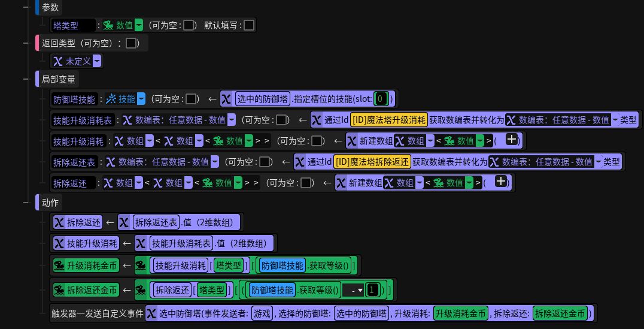Open the 未定义 return type dropdown

click(97, 62)
